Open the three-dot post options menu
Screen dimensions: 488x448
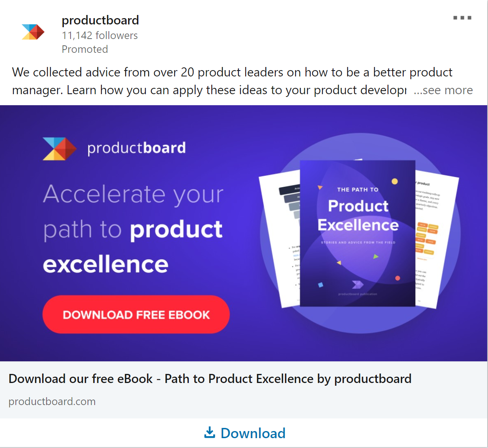click(462, 18)
